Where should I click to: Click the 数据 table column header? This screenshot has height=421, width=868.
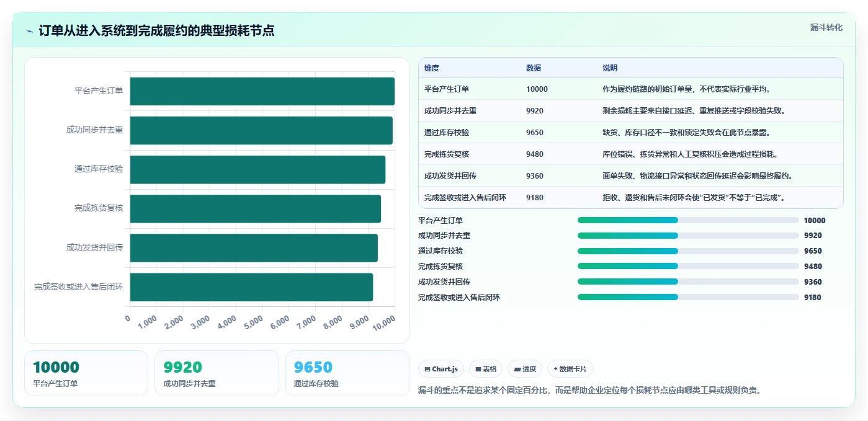(534, 68)
